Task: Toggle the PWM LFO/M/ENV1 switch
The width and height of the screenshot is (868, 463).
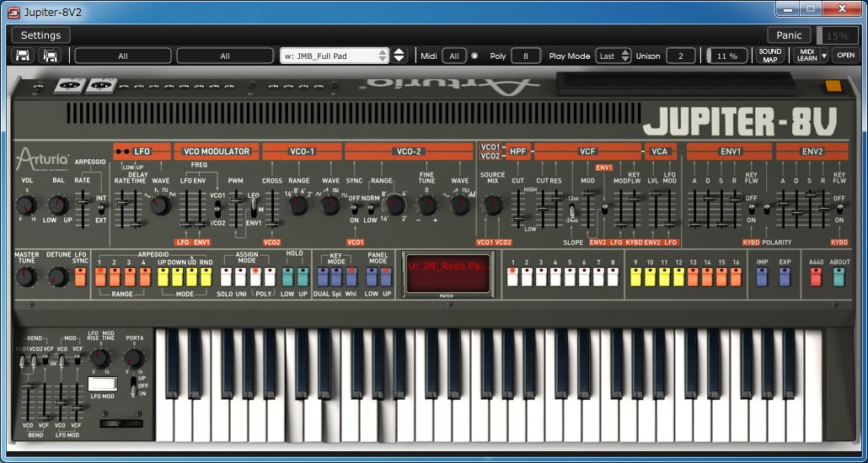Action: (x=254, y=209)
